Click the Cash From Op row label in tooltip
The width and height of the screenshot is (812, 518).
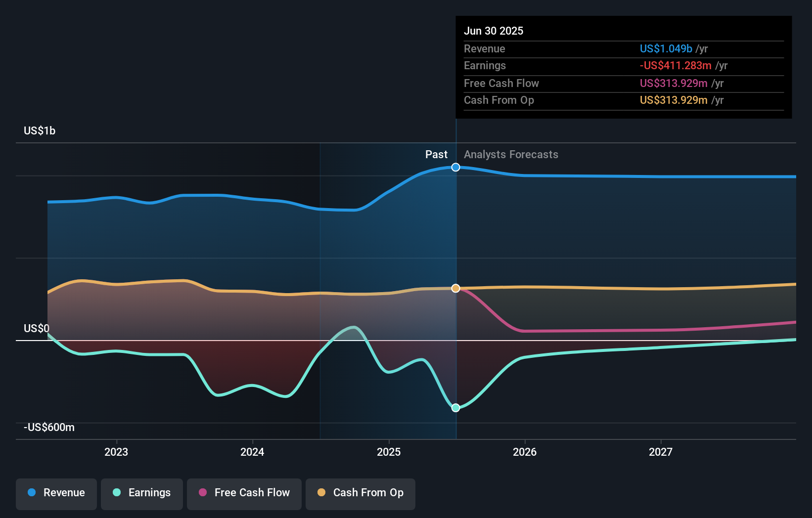[x=499, y=100]
